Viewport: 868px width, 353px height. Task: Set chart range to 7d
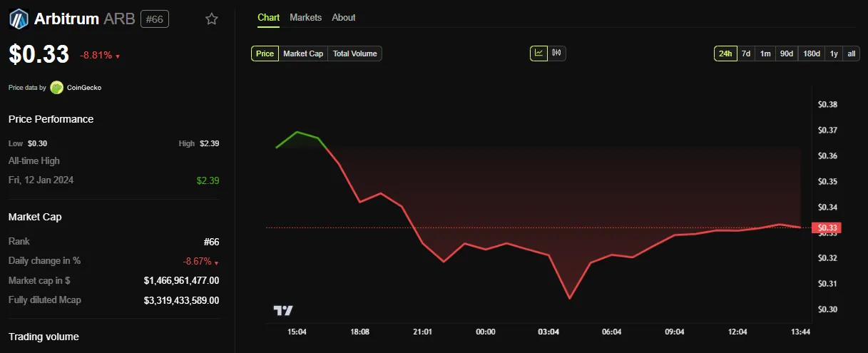click(x=746, y=53)
